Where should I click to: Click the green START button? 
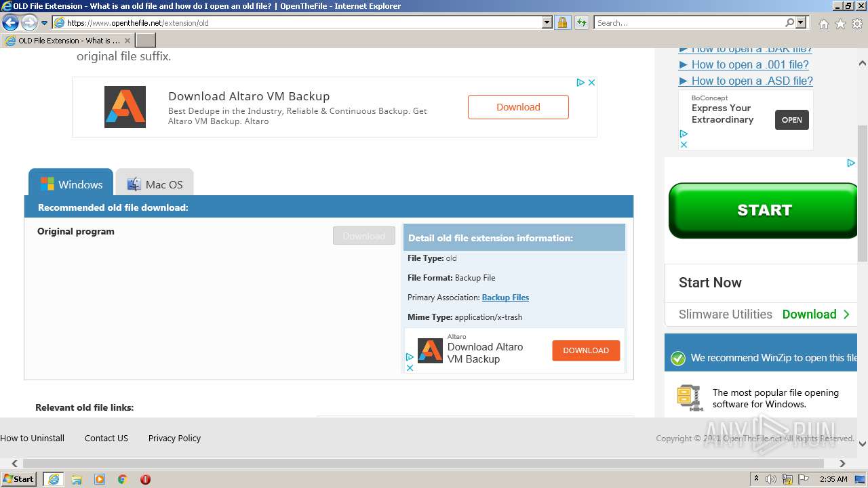pos(763,210)
